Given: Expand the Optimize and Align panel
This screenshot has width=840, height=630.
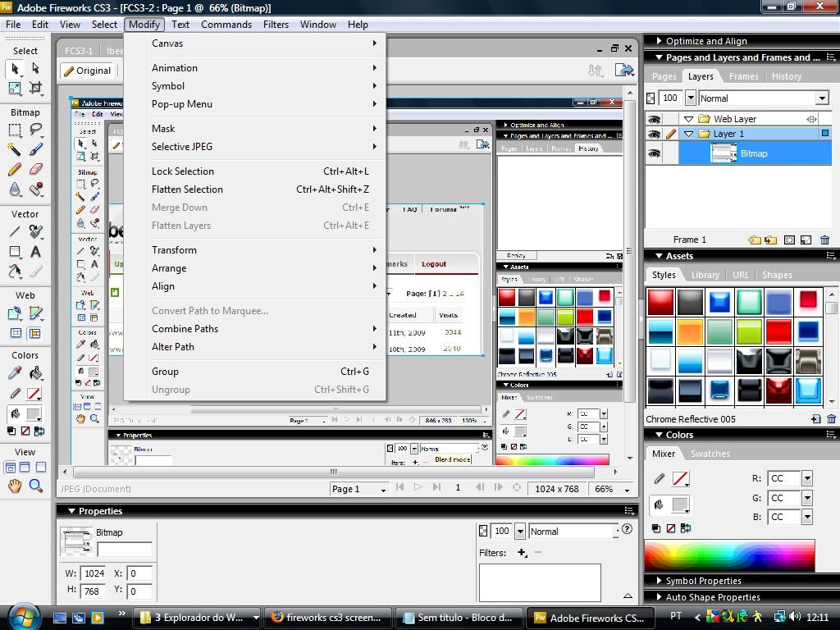Looking at the screenshot, I should [659, 41].
